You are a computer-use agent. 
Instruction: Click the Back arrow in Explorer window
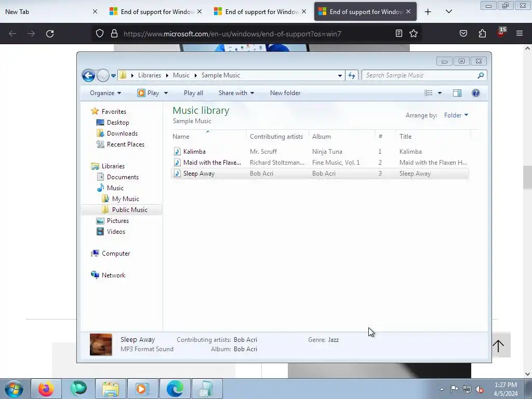[88, 75]
